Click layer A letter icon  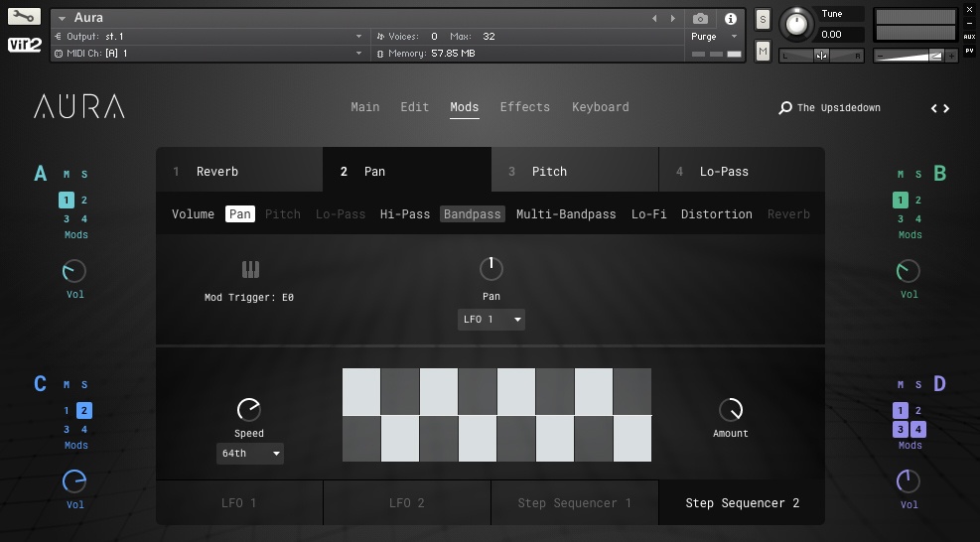pos(41,173)
